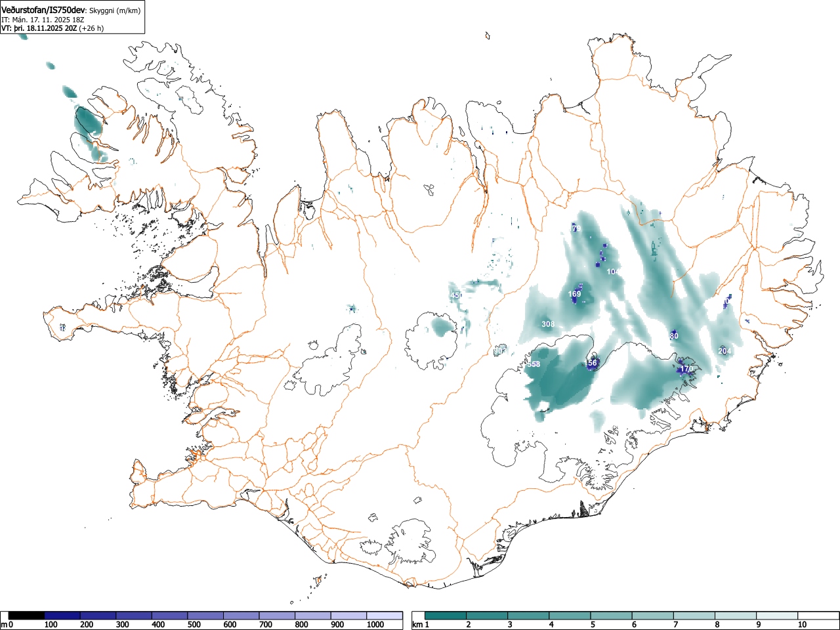Select the 100–200 m dark navy legend swatch
Image resolution: width=840 pixels, height=630 pixels.
click(x=62, y=616)
